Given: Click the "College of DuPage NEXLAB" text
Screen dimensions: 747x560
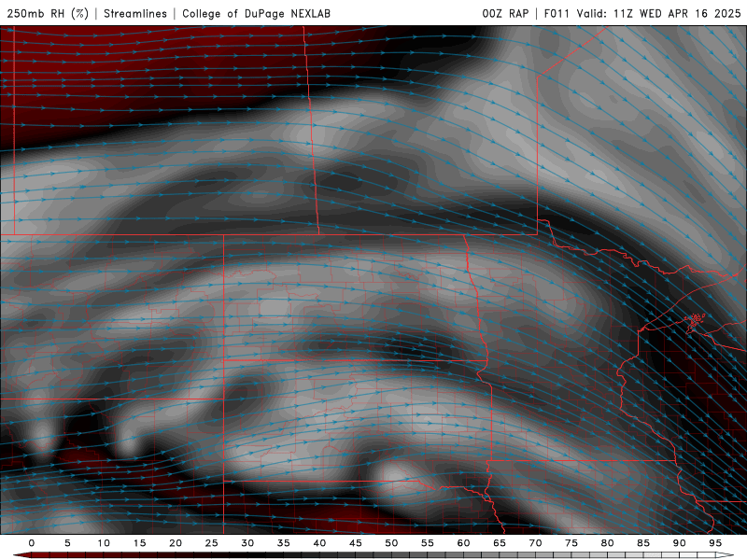Looking at the screenshot, I should click(x=256, y=13).
